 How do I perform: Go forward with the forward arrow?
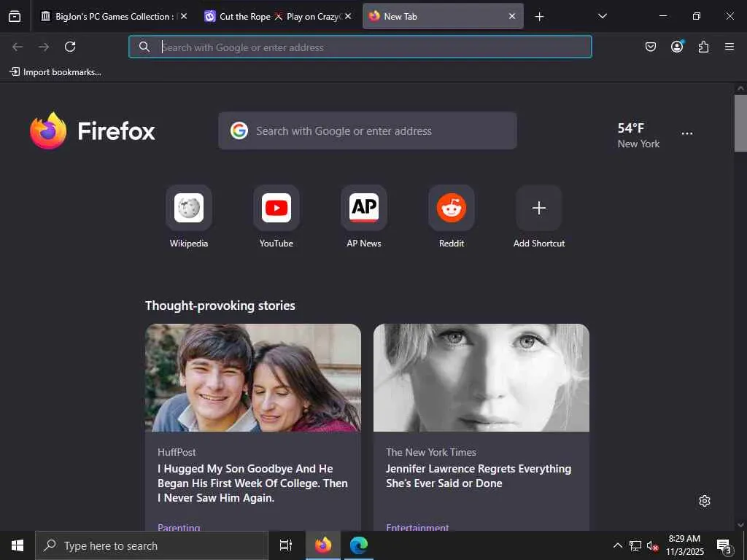(44, 47)
